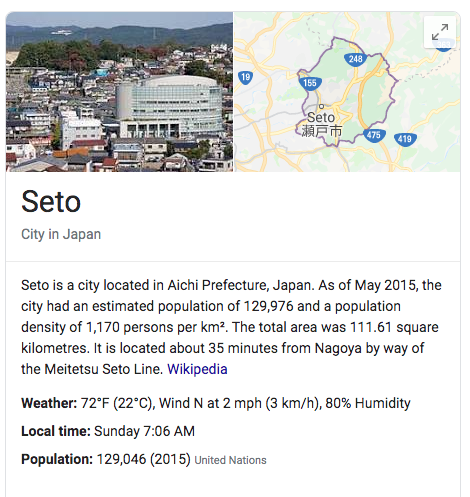The height and width of the screenshot is (497, 470).
Task: Click the weather reading 72°F (22°C)
Action: coord(117,403)
